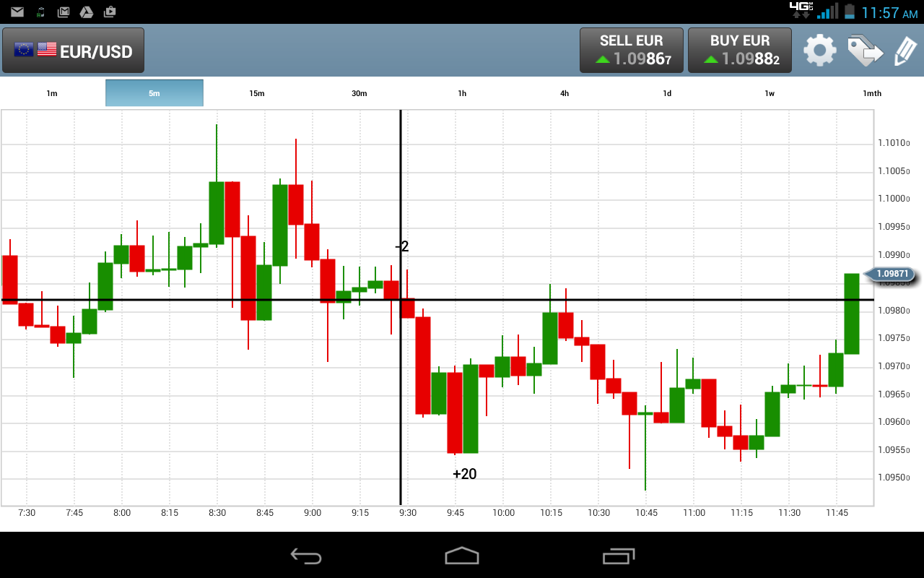Tap the 9:15 time axis label
The image size is (924, 578).
coord(360,513)
